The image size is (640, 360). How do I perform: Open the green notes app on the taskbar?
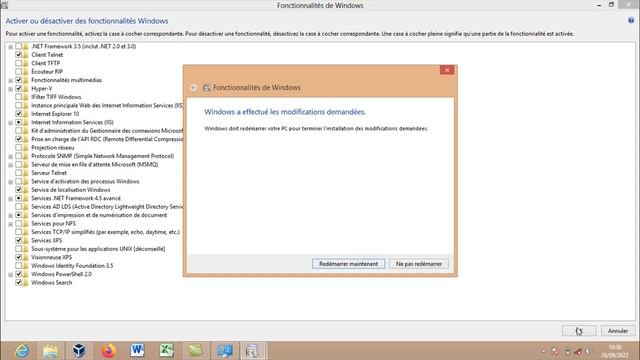click(196, 351)
